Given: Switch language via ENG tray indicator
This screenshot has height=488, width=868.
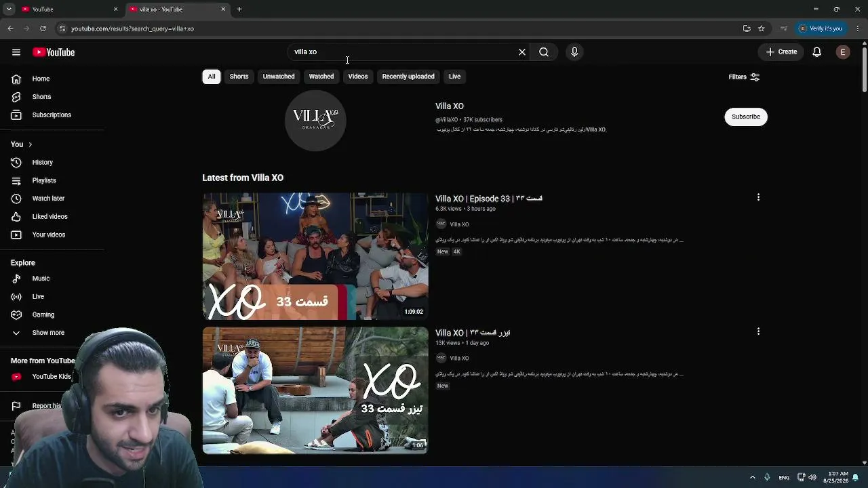Looking at the screenshot, I should [x=784, y=477].
